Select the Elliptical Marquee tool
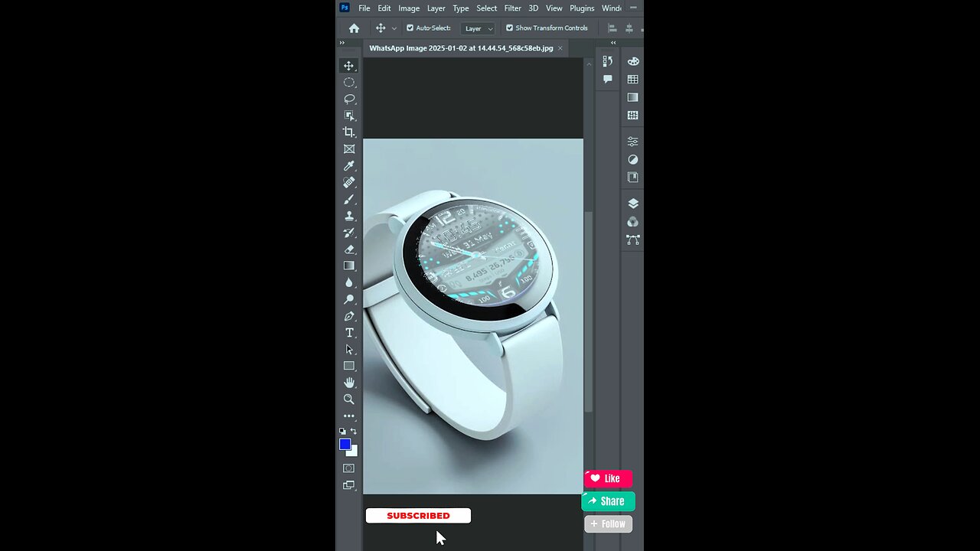 [349, 83]
